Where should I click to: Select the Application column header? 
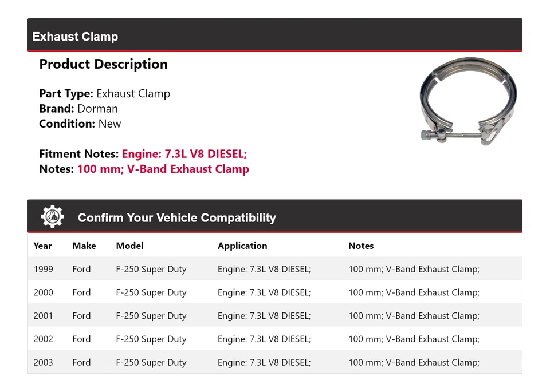click(242, 246)
